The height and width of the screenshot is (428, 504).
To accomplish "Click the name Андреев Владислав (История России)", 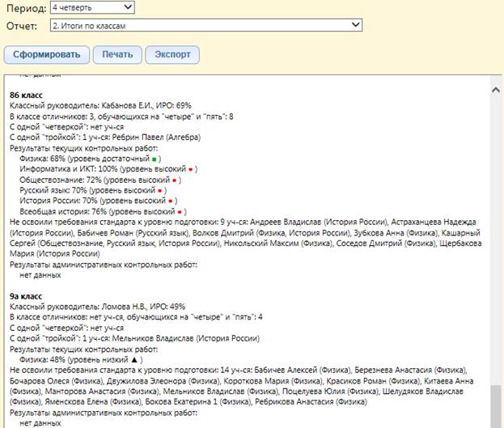I will pyautogui.click(x=319, y=222).
